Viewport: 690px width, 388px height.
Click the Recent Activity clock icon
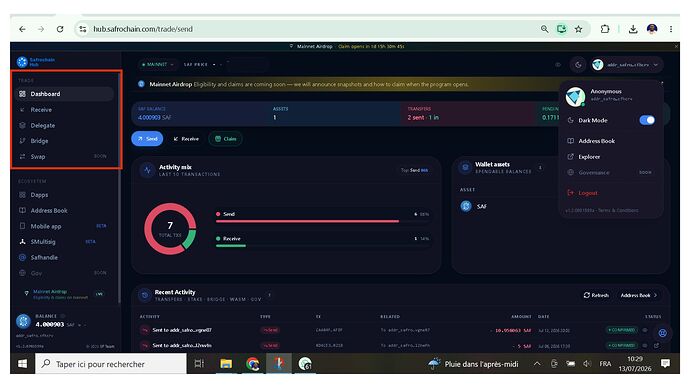(144, 295)
